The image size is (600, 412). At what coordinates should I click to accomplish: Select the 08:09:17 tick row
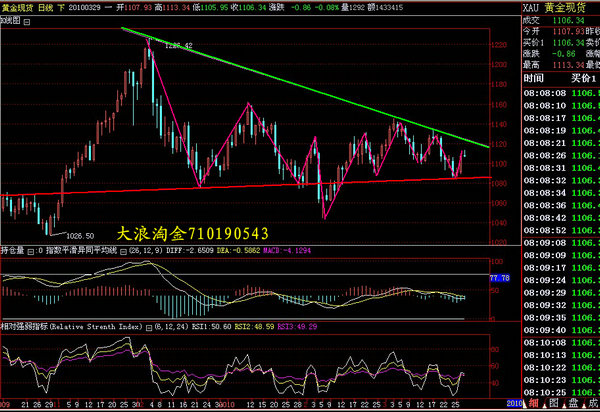point(561,268)
